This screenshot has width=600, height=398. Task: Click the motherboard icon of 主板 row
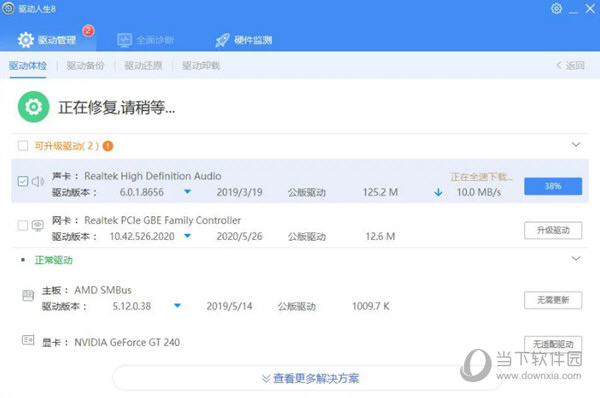[x=28, y=295]
